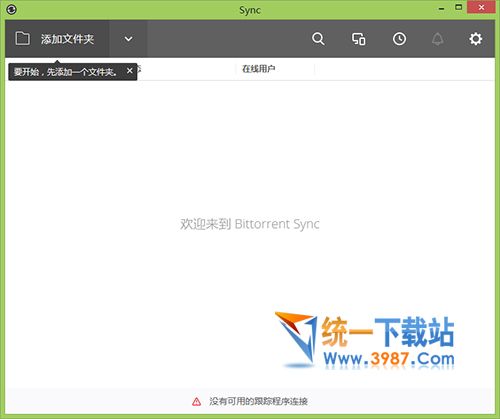The width and height of the screenshot is (500, 419).
Task: Minimize the Sync window
Action: (x=442, y=9)
